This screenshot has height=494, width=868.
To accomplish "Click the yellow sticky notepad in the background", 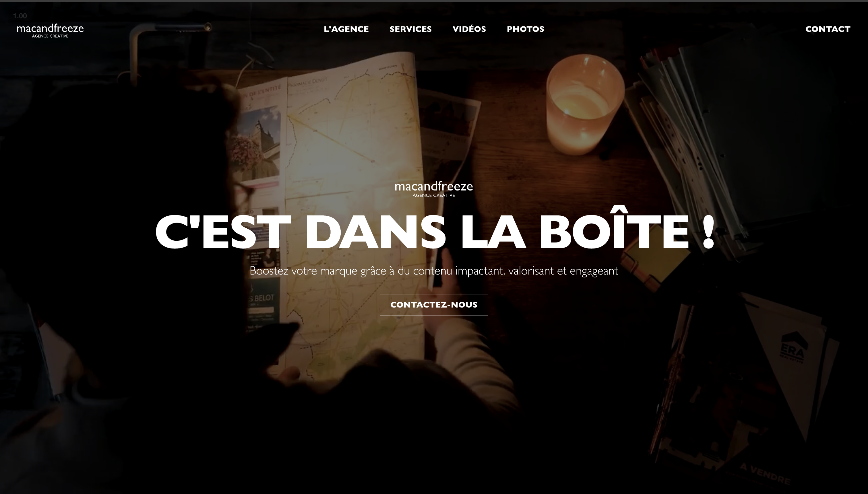I will point(657,262).
